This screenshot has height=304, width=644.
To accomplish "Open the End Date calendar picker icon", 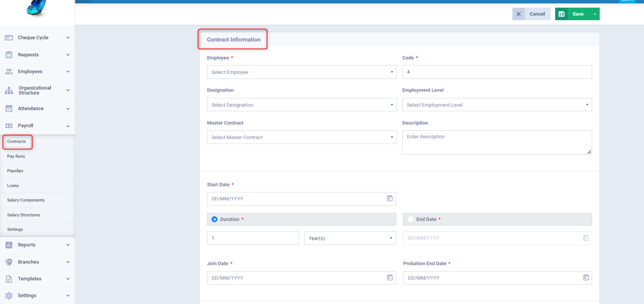I will [x=586, y=238].
